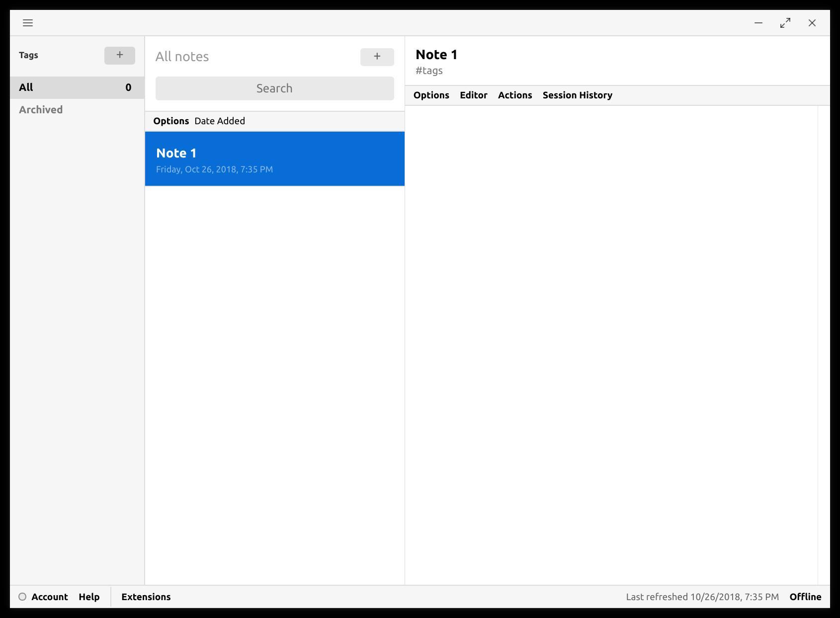Select the All tags row
The width and height of the screenshot is (840, 618).
(77, 87)
